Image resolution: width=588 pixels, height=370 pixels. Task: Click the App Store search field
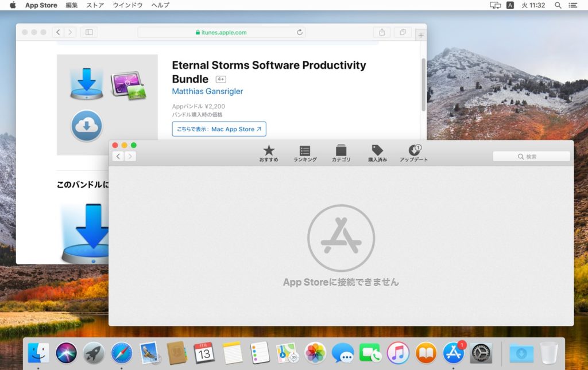pos(531,157)
